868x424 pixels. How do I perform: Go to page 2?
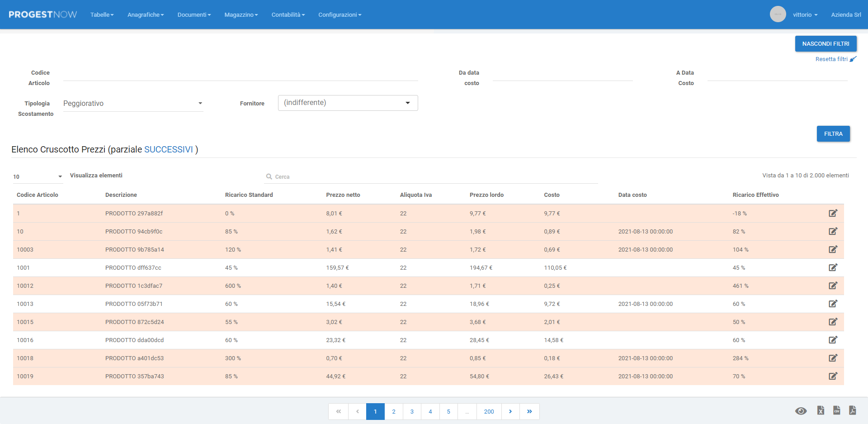tap(394, 411)
